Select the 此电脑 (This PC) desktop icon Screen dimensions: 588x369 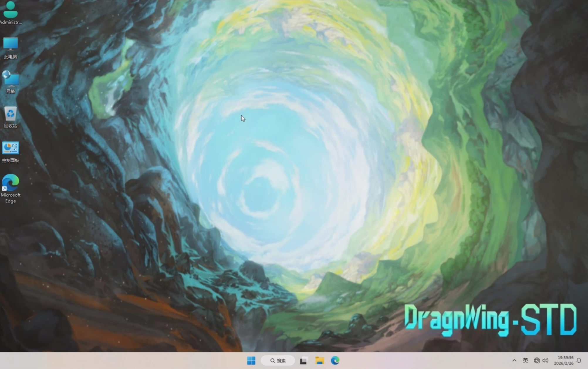11,44
